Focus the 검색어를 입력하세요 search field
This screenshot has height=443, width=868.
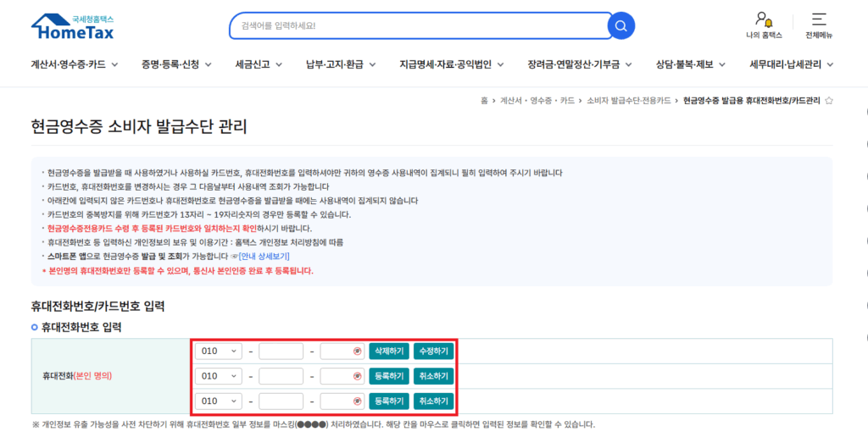click(x=420, y=25)
